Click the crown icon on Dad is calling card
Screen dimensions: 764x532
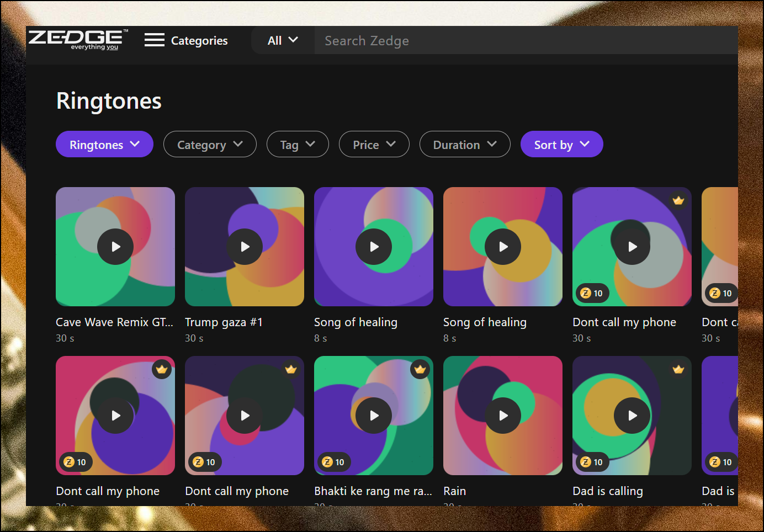[678, 369]
